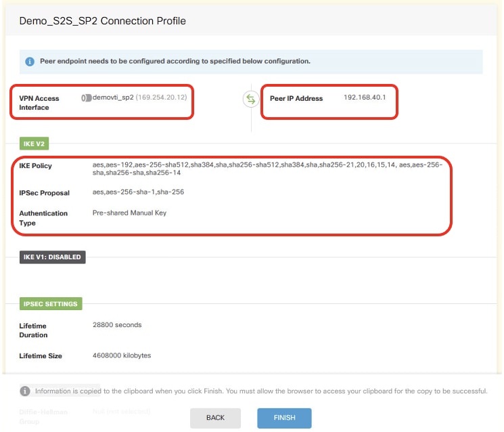504x432 pixels.
Task: Click the 169.254.20.12 address text
Action: pos(162,98)
